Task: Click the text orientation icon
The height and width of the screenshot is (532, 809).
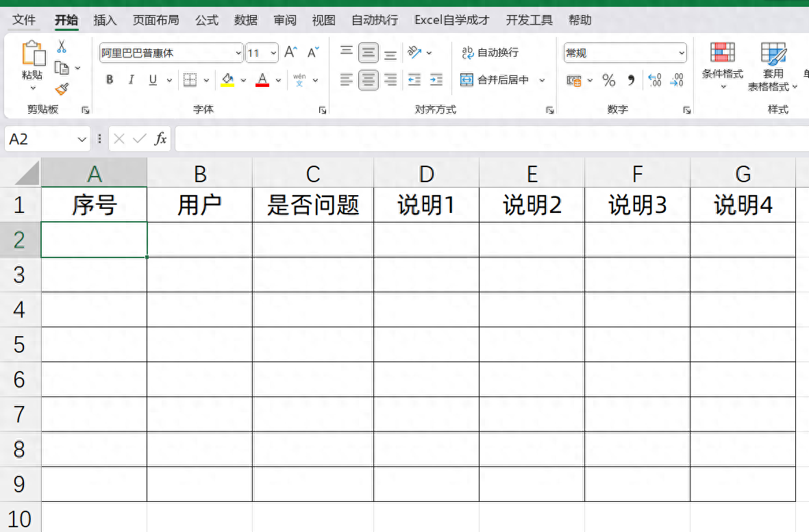Action: pyautogui.click(x=414, y=52)
